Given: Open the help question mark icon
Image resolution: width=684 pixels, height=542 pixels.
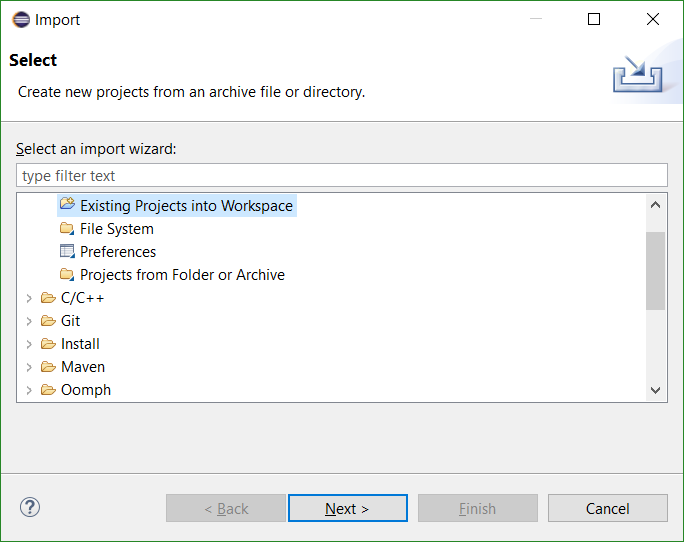Looking at the screenshot, I should [x=30, y=508].
